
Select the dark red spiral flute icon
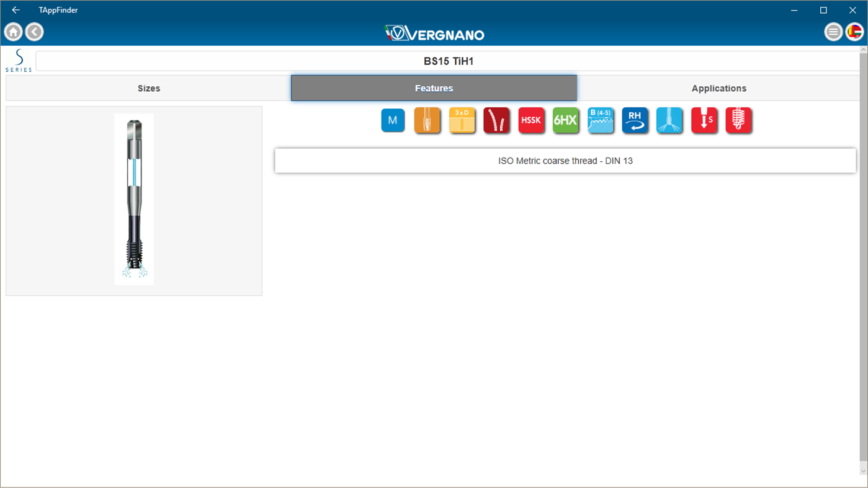(x=496, y=120)
